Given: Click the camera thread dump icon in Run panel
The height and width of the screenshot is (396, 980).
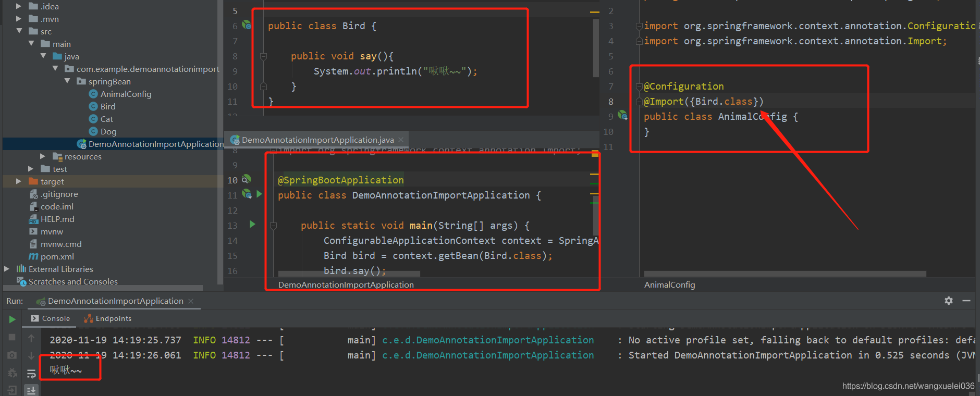Looking at the screenshot, I should pyautogui.click(x=12, y=355).
